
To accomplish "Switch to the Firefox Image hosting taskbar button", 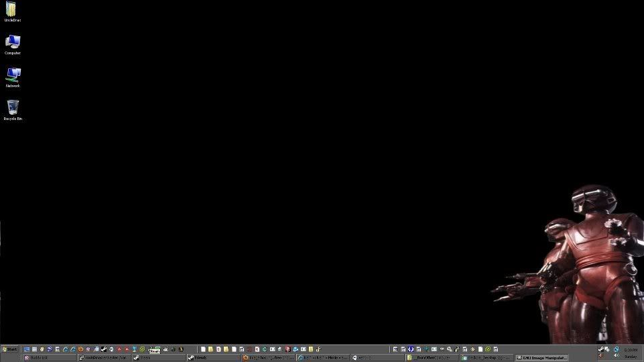I will [268, 358].
